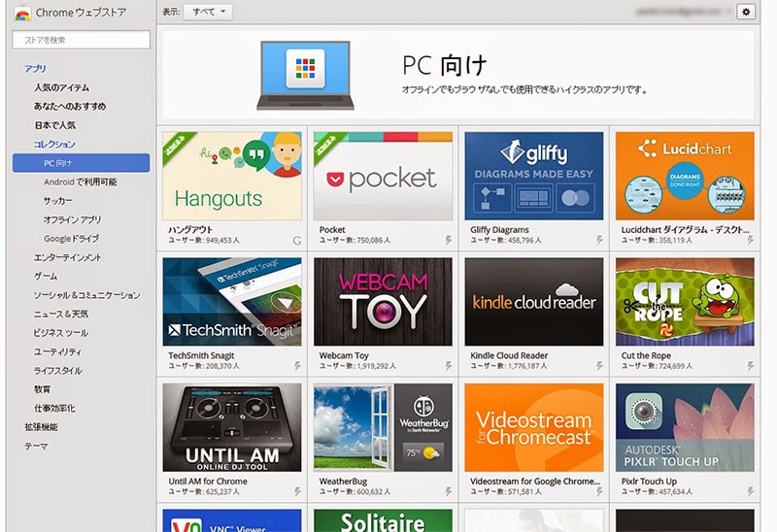Image resolution: width=777 pixels, height=532 pixels.
Task: Browse the 教育 category
Action: pyautogui.click(x=42, y=389)
